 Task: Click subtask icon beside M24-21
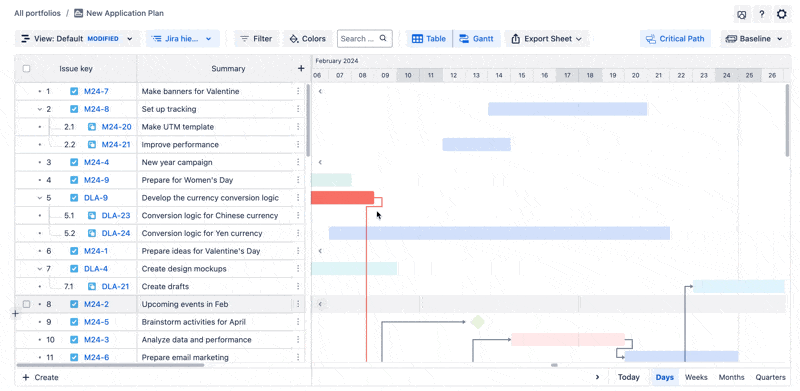point(92,144)
